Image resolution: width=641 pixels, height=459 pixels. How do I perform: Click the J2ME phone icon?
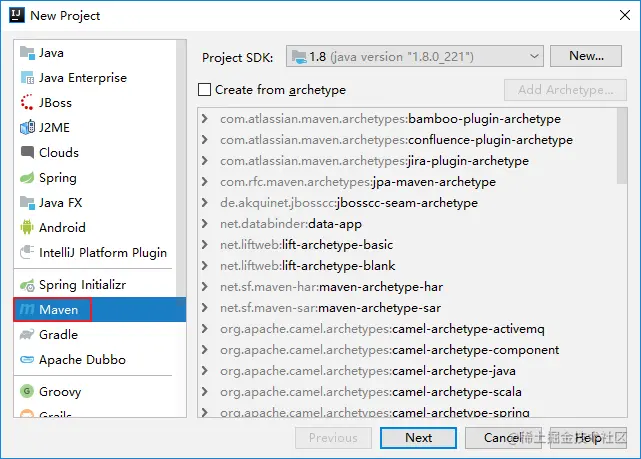click(27, 128)
